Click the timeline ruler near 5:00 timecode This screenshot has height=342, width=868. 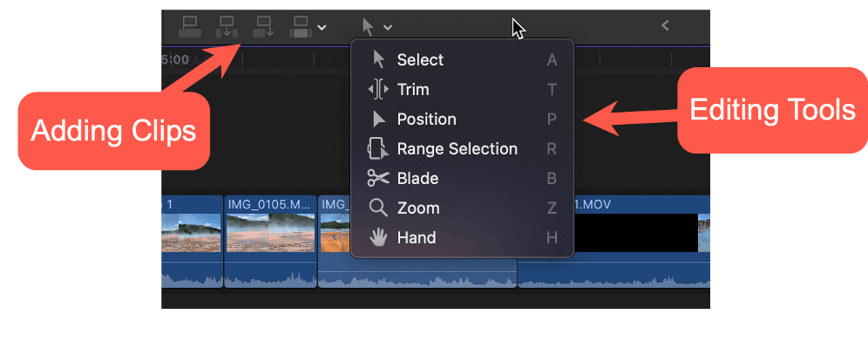(x=175, y=59)
